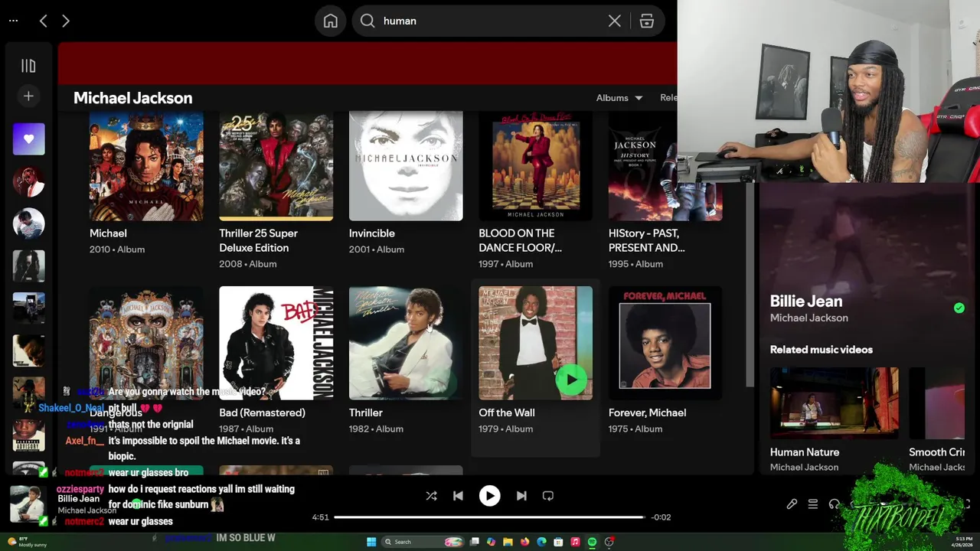Go back with the left arrow
The width and height of the screenshot is (980, 551).
coord(43,21)
